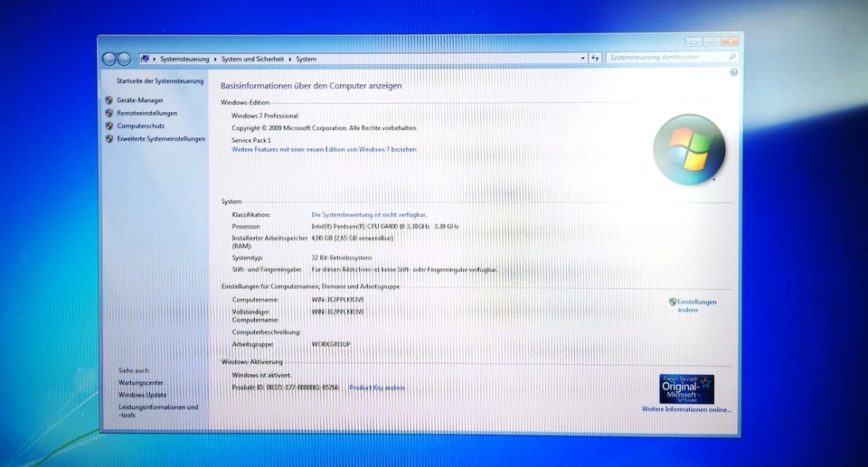This screenshot has height=467, width=868.
Task: Click Product Key ändern link
Action: (377, 388)
